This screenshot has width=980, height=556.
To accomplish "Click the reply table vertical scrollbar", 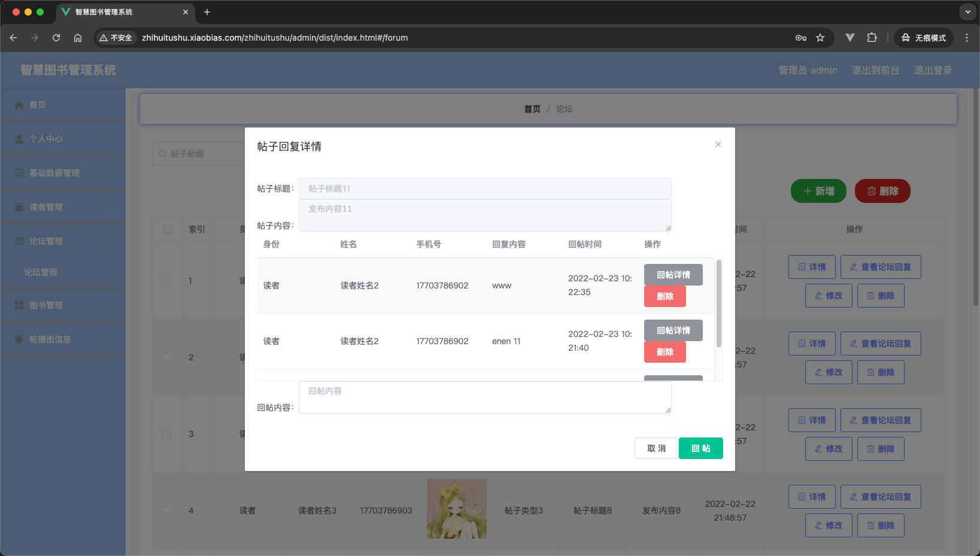I will click(718, 303).
